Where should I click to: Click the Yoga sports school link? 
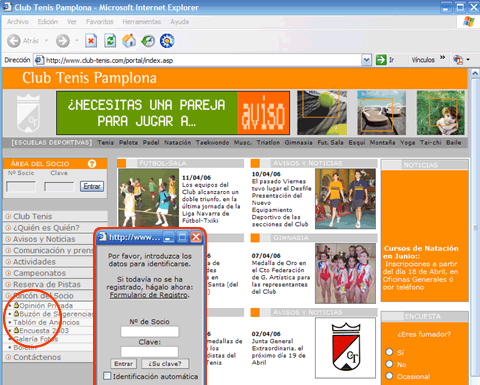click(x=407, y=142)
